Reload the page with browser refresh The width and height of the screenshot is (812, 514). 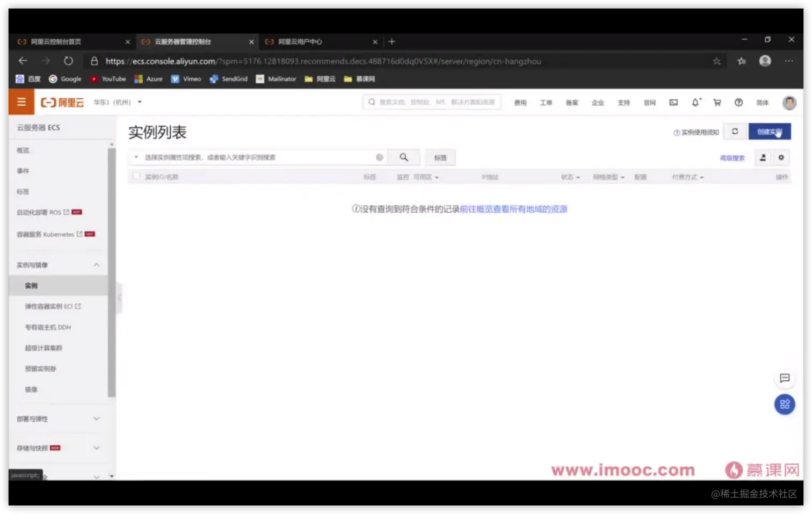point(68,61)
